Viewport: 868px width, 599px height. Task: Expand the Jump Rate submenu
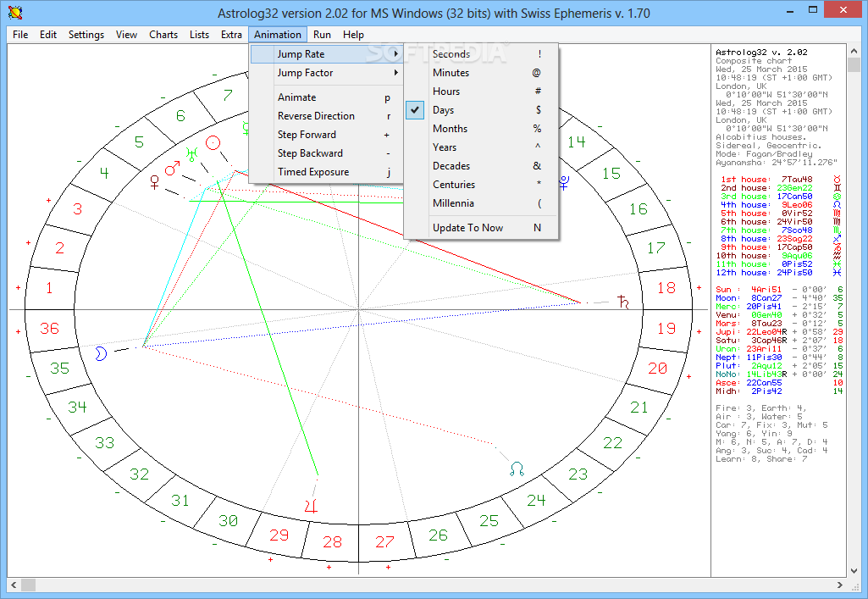pyautogui.click(x=327, y=54)
